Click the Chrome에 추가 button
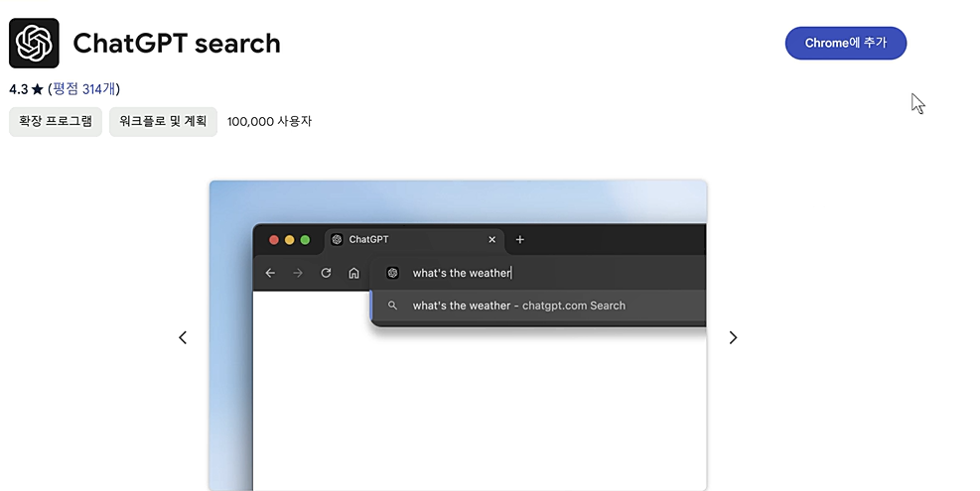This screenshot has height=491, width=980. click(x=846, y=43)
